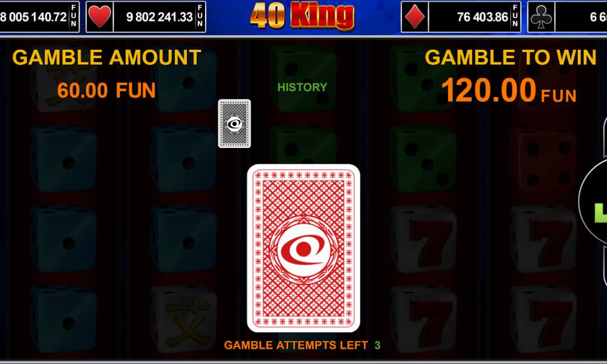The height and width of the screenshot is (364, 607).
Task: Click the club suit jackpot icon
Action: pyautogui.click(x=541, y=17)
